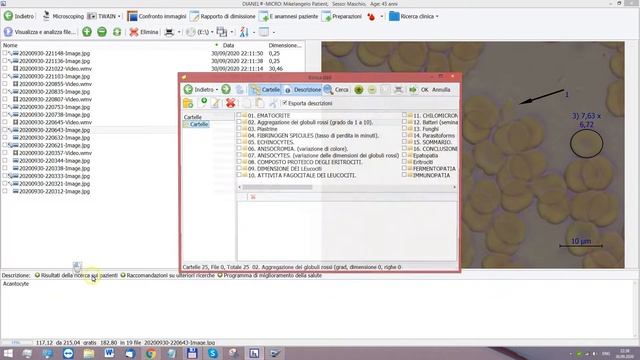
Task: Click the red blood drops icon
Action: (371, 17)
